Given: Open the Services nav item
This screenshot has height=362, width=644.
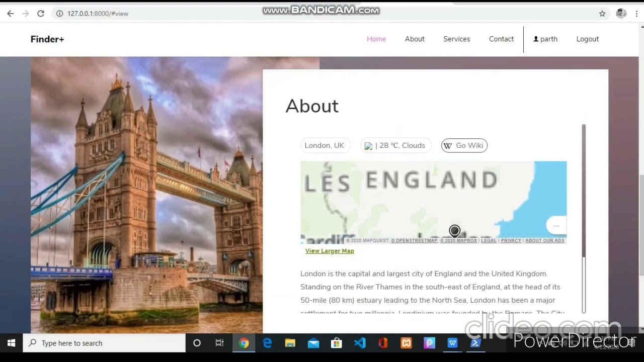Looking at the screenshot, I should (x=457, y=39).
